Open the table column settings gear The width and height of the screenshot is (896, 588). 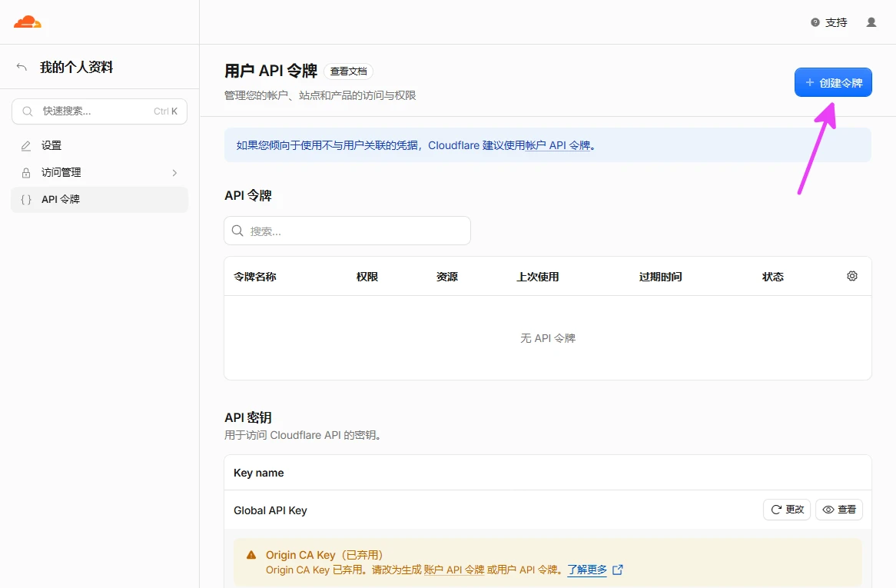[851, 276]
